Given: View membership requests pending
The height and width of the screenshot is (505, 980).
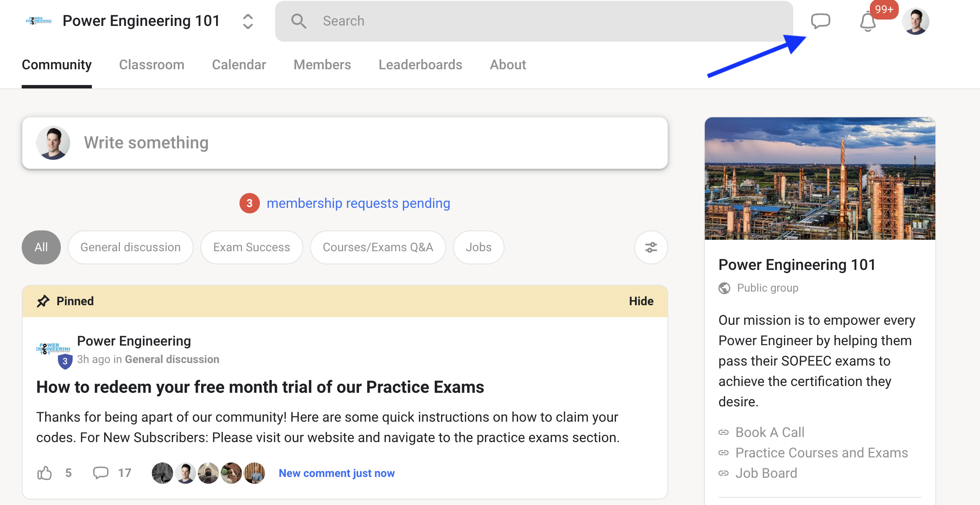Looking at the screenshot, I should click(x=358, y=203).
